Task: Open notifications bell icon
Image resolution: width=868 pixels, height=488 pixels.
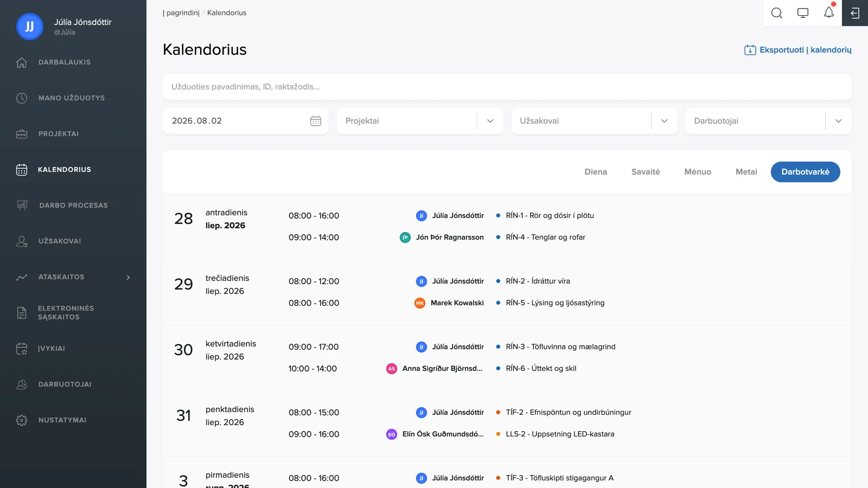Action: 829,12
